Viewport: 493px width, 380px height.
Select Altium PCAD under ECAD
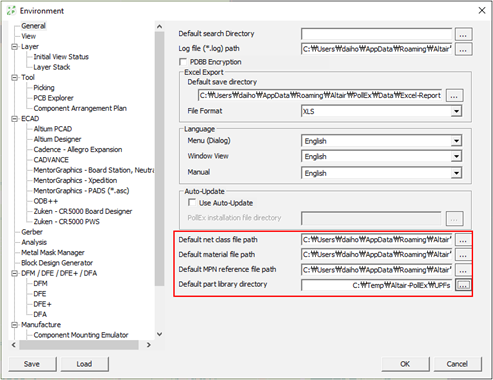pos(53,129)
